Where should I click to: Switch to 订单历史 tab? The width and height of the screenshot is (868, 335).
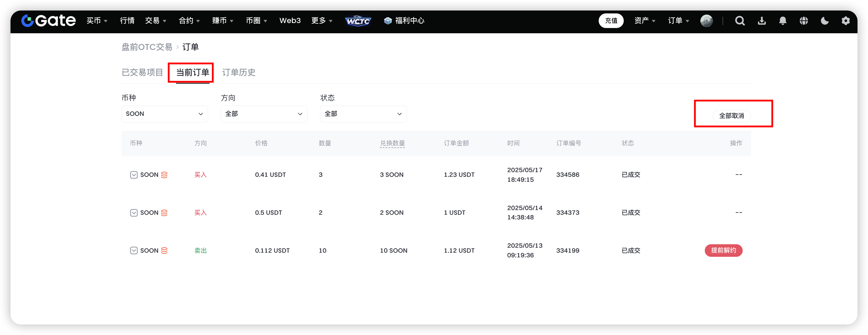pyautogui.click(x=238, y=73)
